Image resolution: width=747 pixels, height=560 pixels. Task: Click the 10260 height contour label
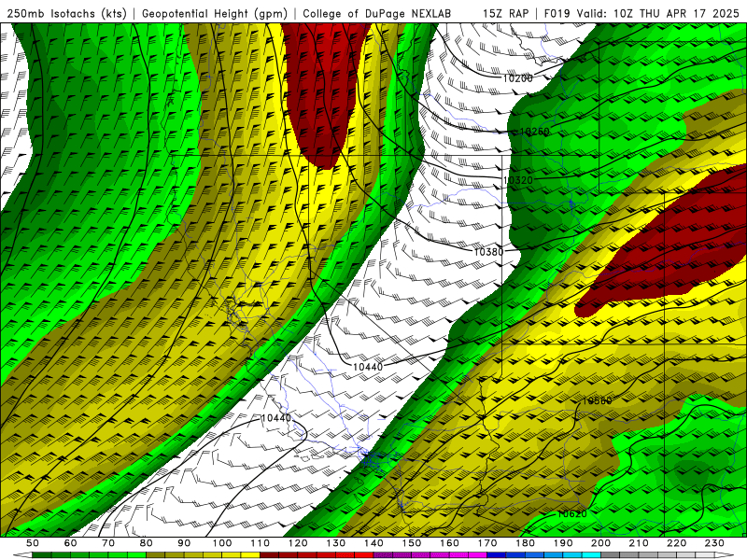pyautogui.click(x=534, y=132)
